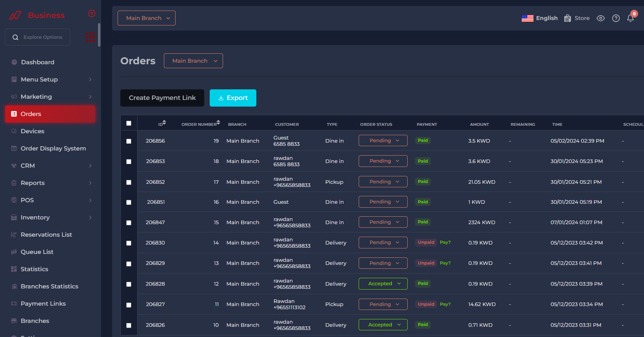Open the notifications bell icon
The image size is (644, 337).
(630, 18)
